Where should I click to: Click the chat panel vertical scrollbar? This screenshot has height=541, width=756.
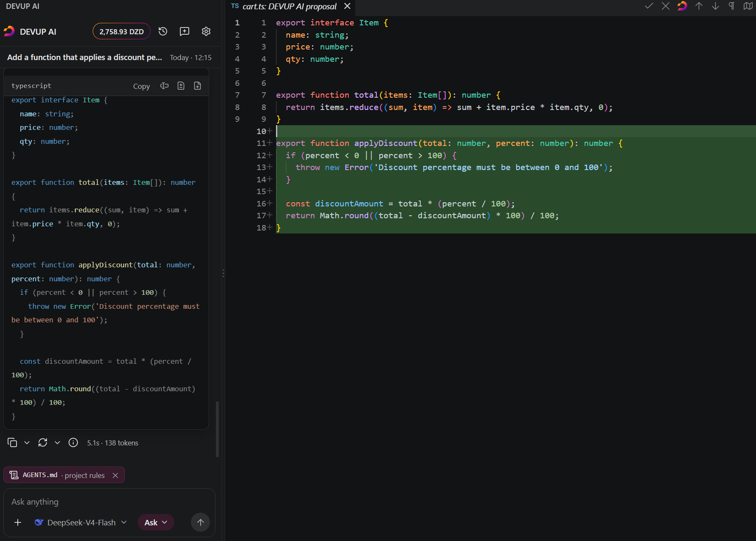click(x=218, y=429)
